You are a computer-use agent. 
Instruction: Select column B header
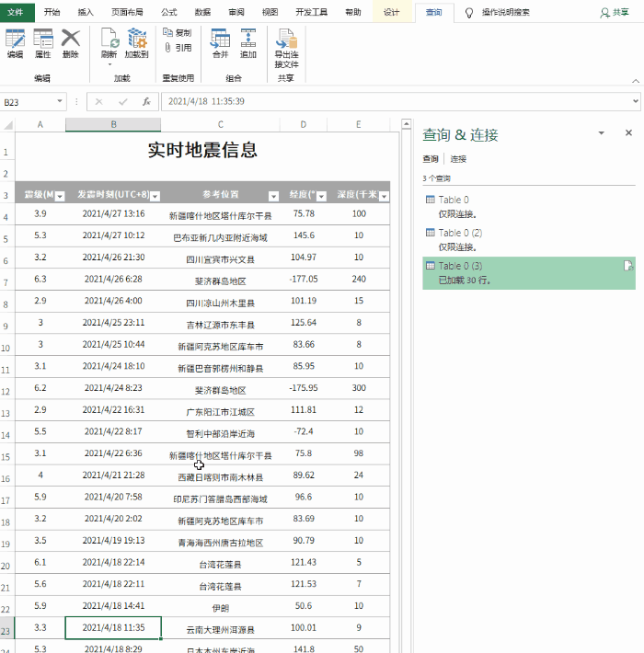tap(113, 124)
